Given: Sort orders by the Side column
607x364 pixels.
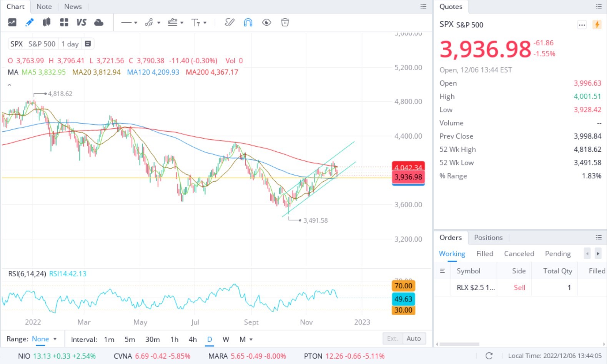Looking at the screenshot, I should pyautogui.click(x=519, y=271).
